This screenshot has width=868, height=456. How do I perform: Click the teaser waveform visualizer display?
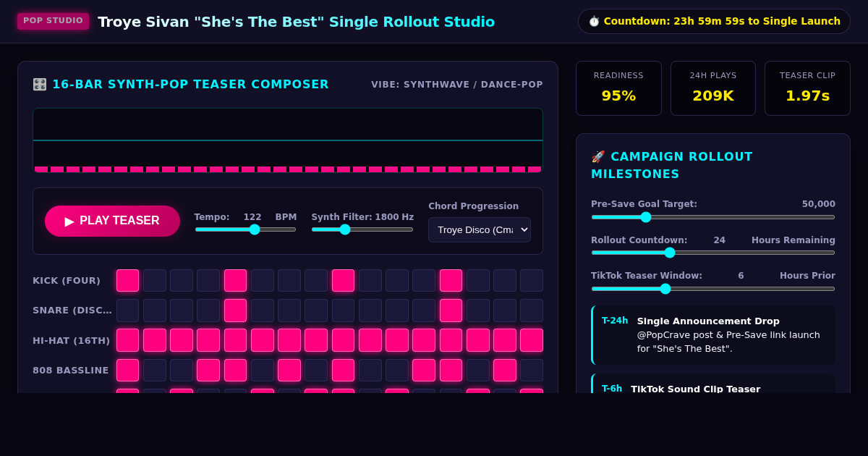click(288, 140)
